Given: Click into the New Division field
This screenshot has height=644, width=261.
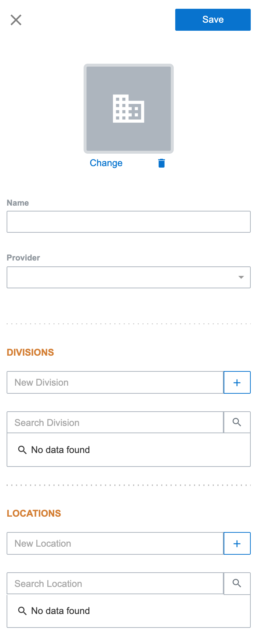Looking at the screenshot, I should (x=115, y=382).
